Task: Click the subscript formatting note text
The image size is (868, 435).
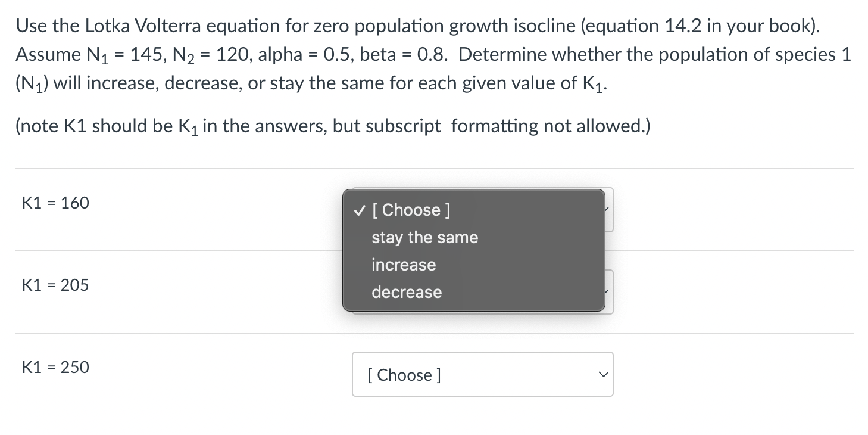Action: (333, 126)
